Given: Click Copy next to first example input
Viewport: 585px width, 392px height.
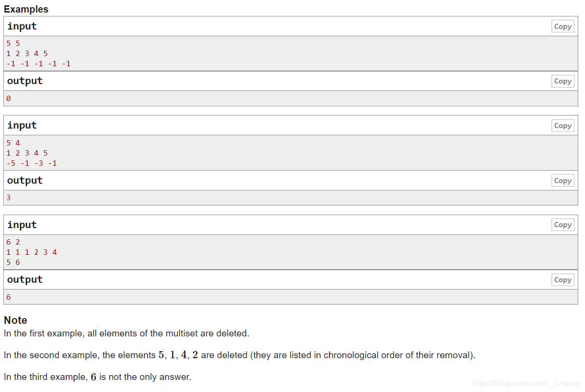Looking at the screenshot, I should [x=563, y=26].
